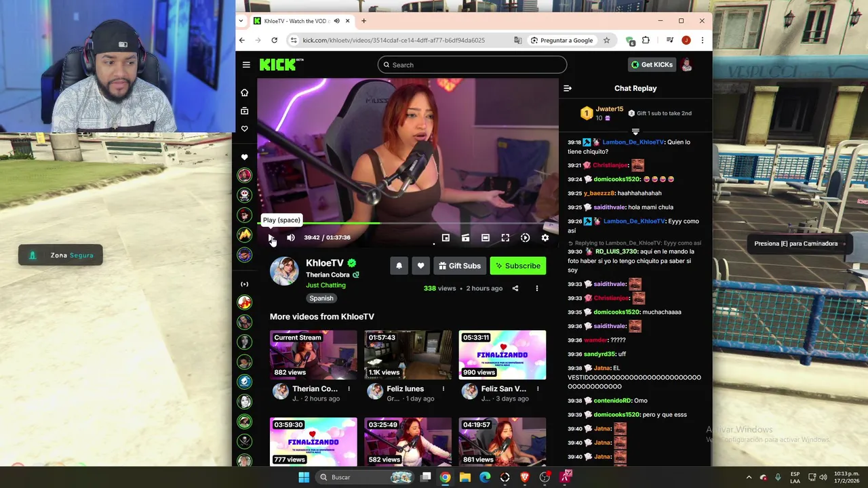Enter fullscreen mode in video player

(x=505, y=238)
